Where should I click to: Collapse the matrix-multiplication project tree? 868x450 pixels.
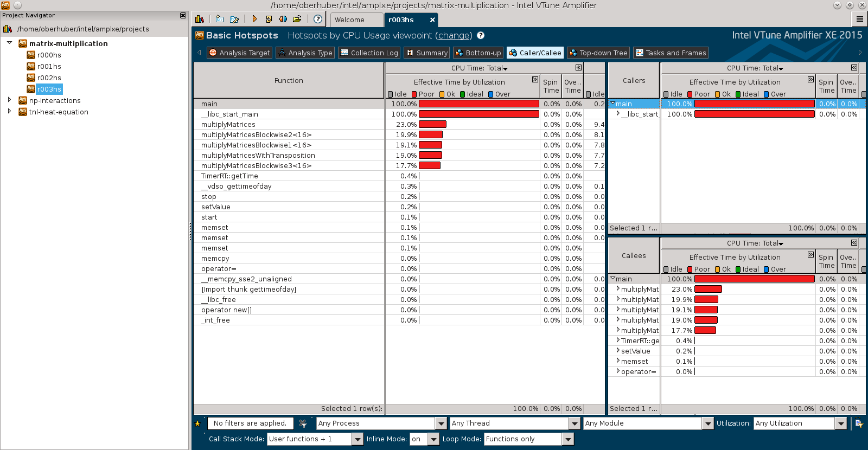click(9, 42)
